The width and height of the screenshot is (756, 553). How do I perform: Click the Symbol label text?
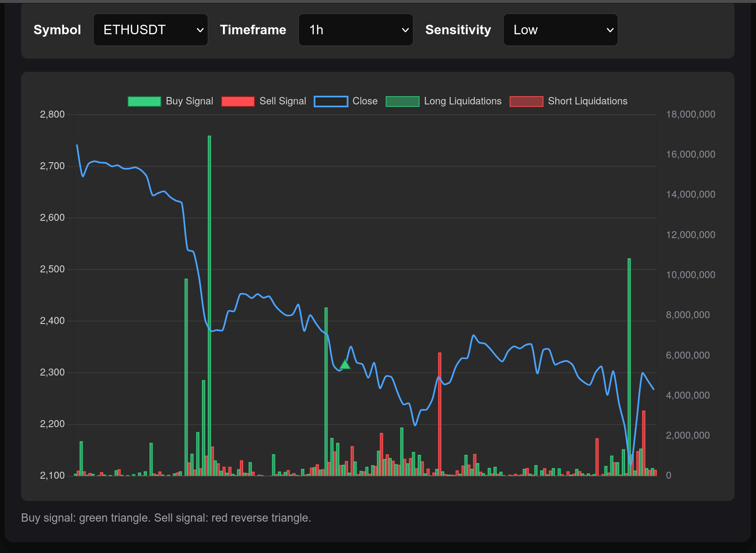pos(57,30)
